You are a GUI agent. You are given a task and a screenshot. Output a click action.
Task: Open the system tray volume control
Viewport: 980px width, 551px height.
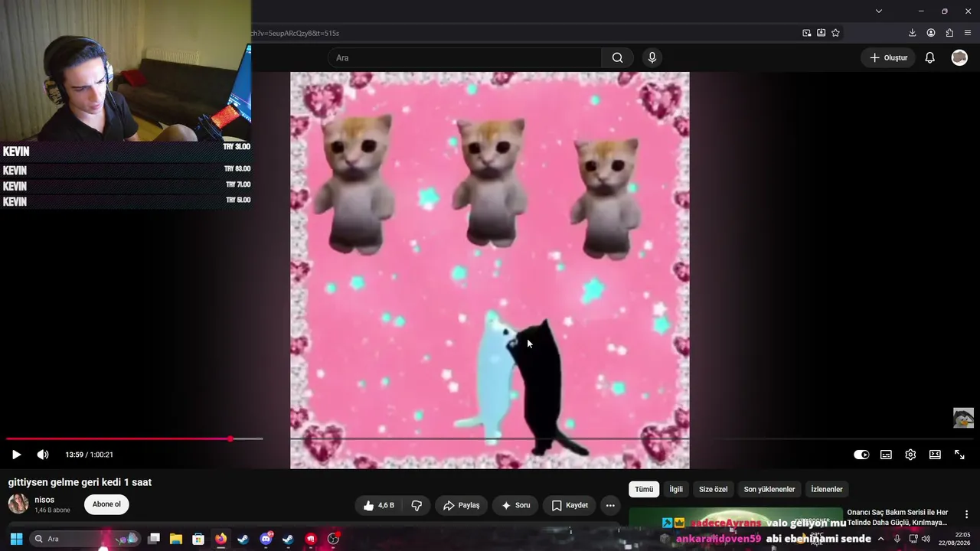pyautogui.click(x=926, y=539)
